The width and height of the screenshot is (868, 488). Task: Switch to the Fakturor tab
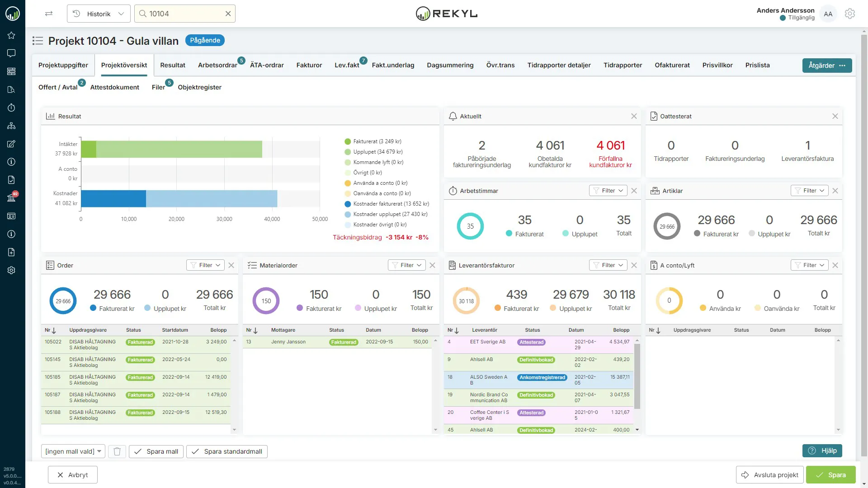click(309, 65)
